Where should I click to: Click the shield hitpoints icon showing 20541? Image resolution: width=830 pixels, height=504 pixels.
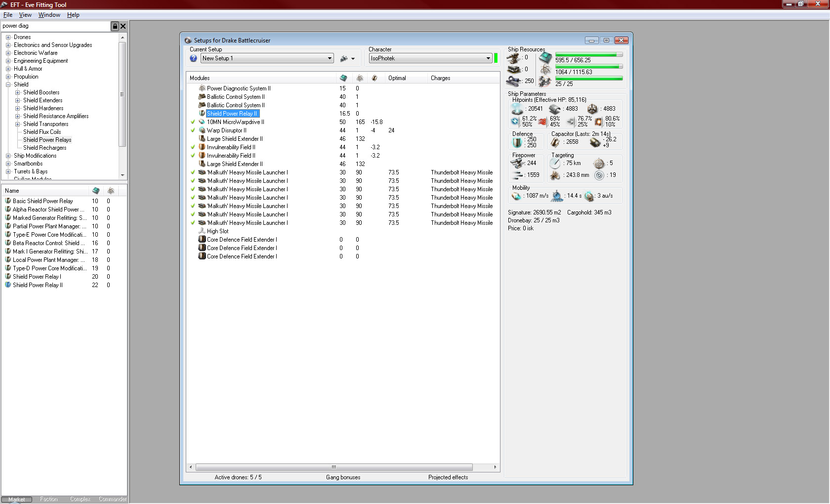517,109
